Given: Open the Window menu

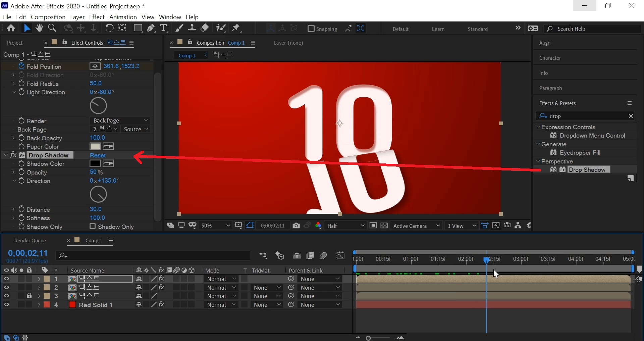Looking at the screenshot, I should (x=170, y=17).
